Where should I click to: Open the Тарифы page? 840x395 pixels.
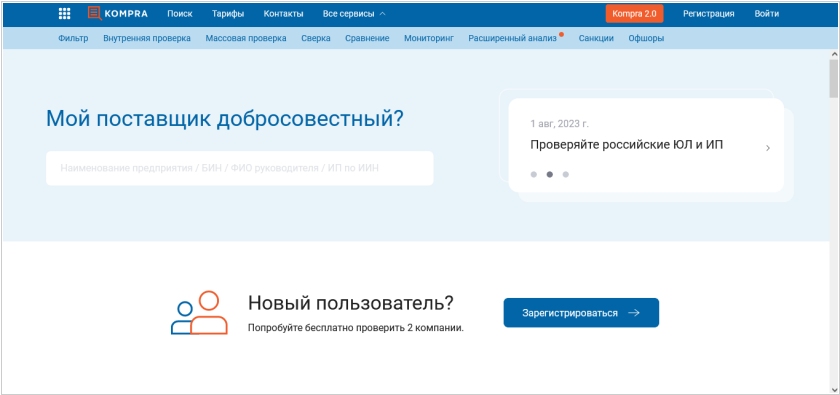coord(228,14)
